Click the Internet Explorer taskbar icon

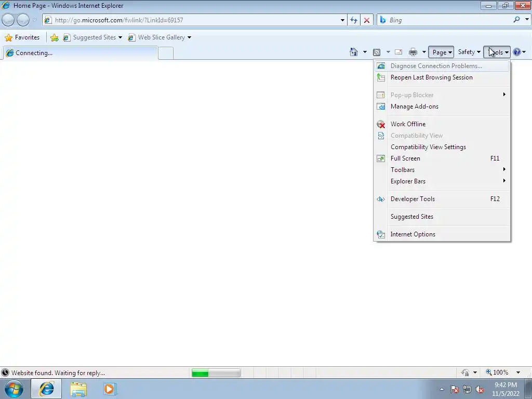[x=46, y=389]
